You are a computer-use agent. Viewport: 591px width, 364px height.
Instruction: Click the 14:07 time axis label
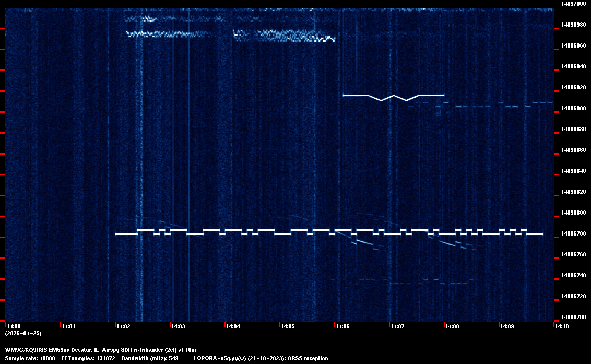click(397, 327)
